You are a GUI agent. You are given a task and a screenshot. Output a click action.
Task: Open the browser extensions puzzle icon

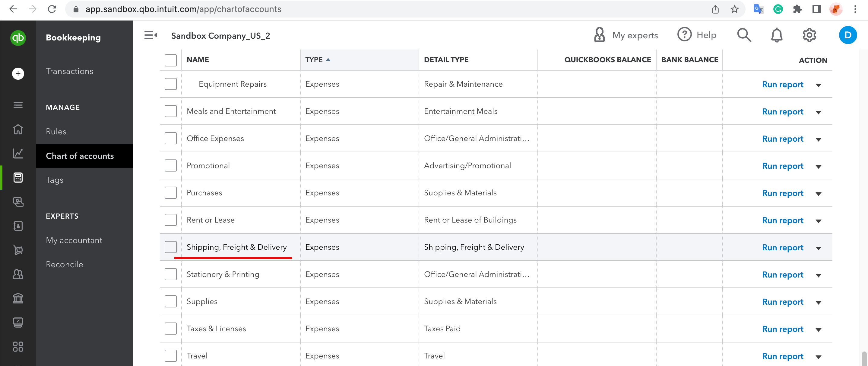[x=797, y=9]
